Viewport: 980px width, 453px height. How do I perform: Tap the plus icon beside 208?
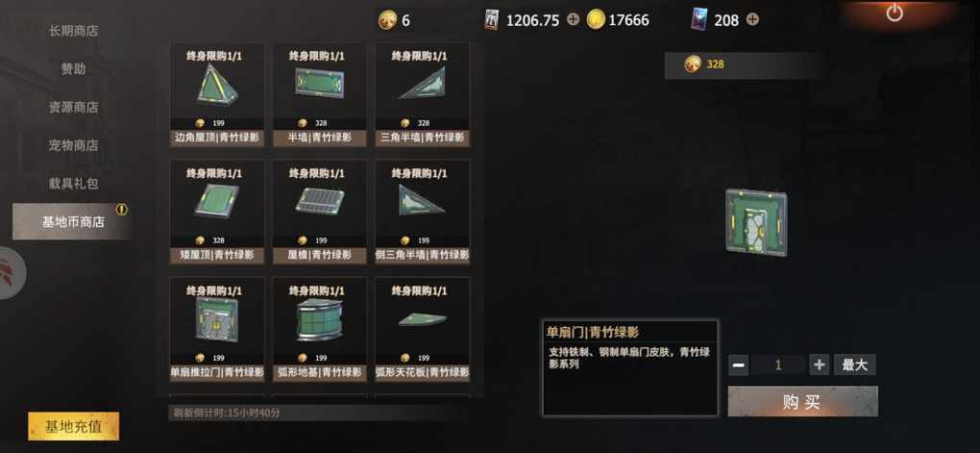pos(752,19)
